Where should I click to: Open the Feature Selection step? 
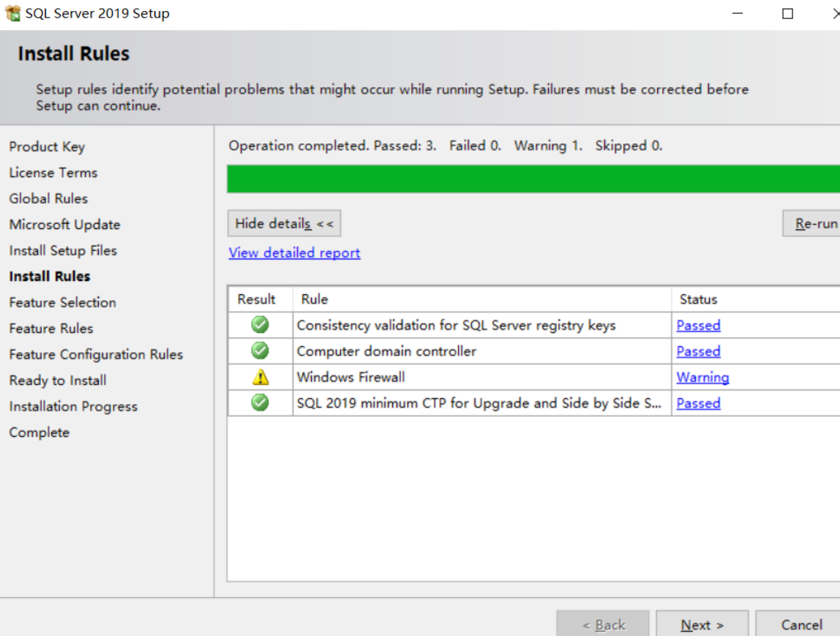coord(62,302)
